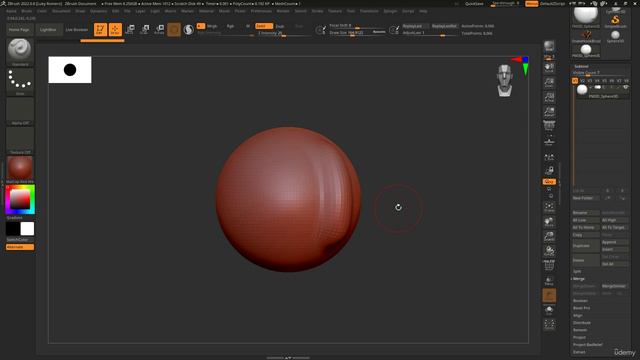Select the Move transform tool in top shelf
Screen dimensions: 640x360
(x=130, y=29)
